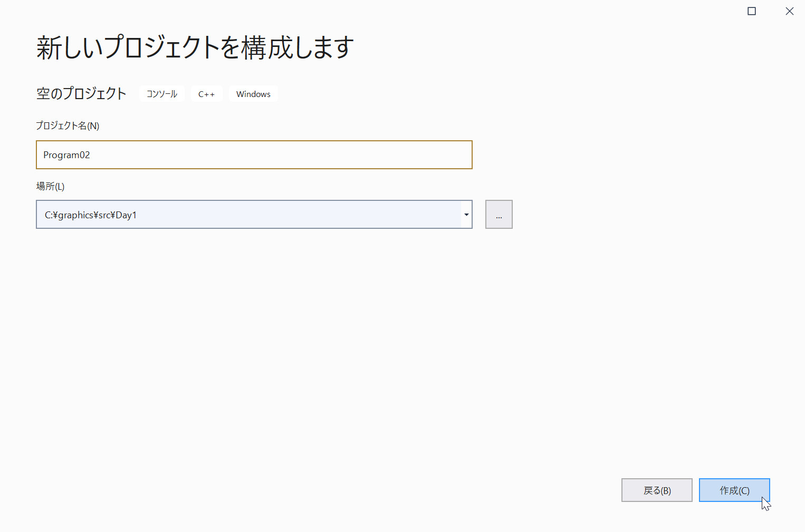Screen dimensions: 805x532
Task: Open folder browser with the ... button
Action: coord(499,215)
